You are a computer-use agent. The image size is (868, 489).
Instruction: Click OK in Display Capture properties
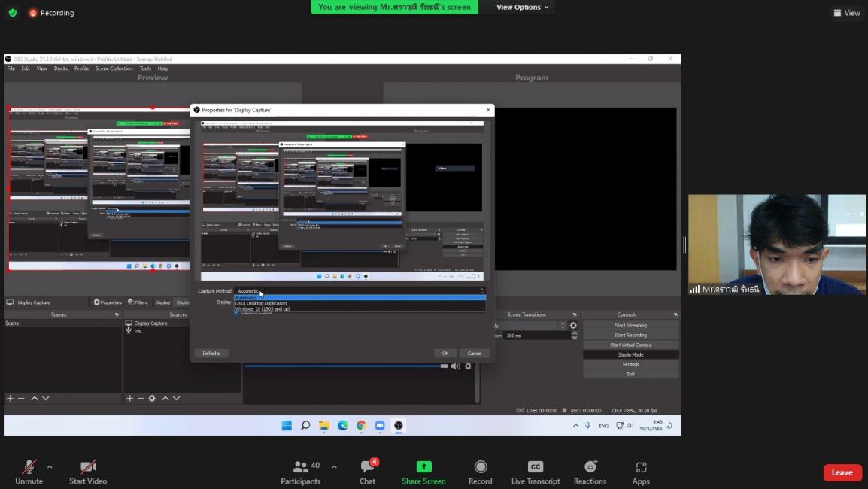pyautogui.click(x=445, y=354)
